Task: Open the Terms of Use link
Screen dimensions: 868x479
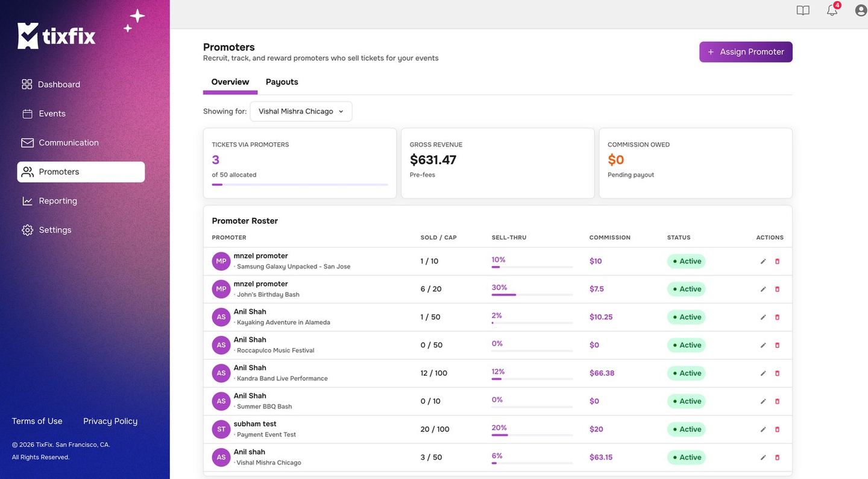Action: 37,421
